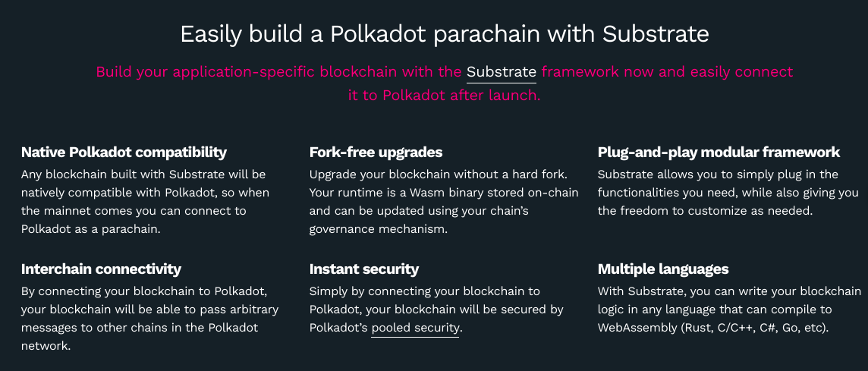The height and width of the screenshot is (371, 868).
Task: Click the Fork-free upgrades heading
Action: coord(376,152)
